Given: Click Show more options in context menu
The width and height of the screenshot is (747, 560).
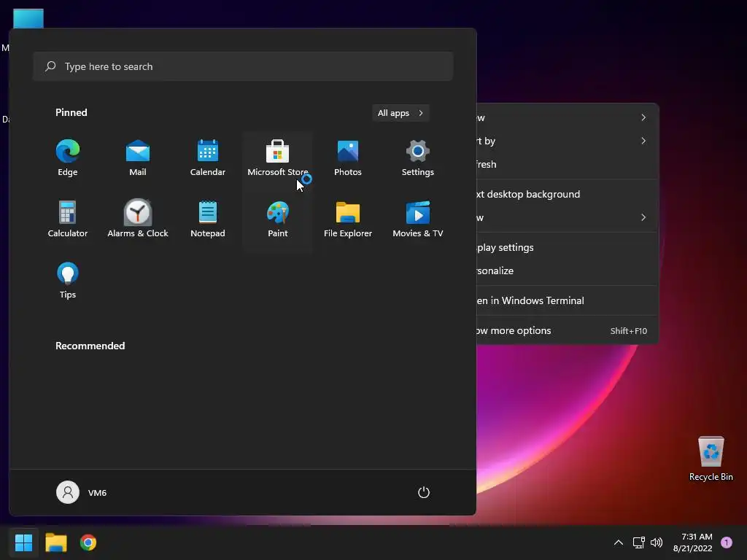Looking at the screenshot, I should pyautogui.click(x=567, y=330).
